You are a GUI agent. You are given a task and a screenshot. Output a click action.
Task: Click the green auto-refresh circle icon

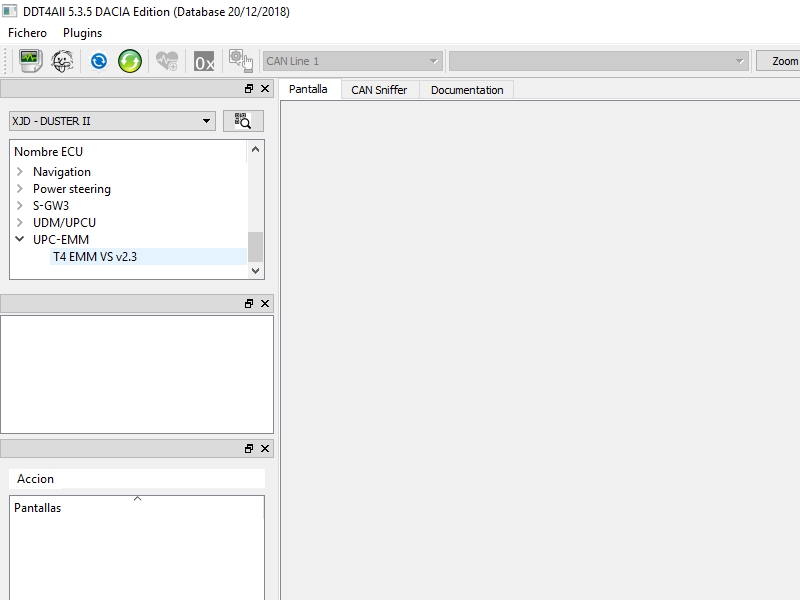[130, 61]
